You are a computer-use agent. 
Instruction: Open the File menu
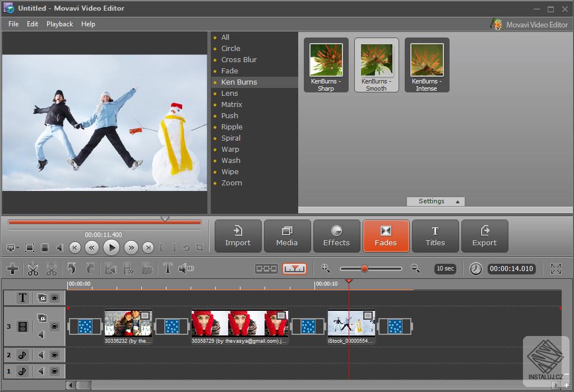point(13,24)
